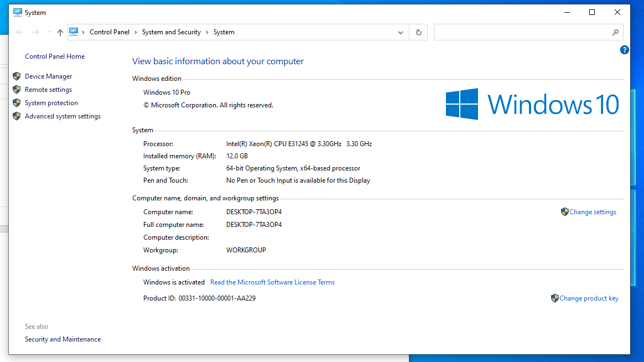
Task: Click the search magnifier icon
Action: click(615, 33)
